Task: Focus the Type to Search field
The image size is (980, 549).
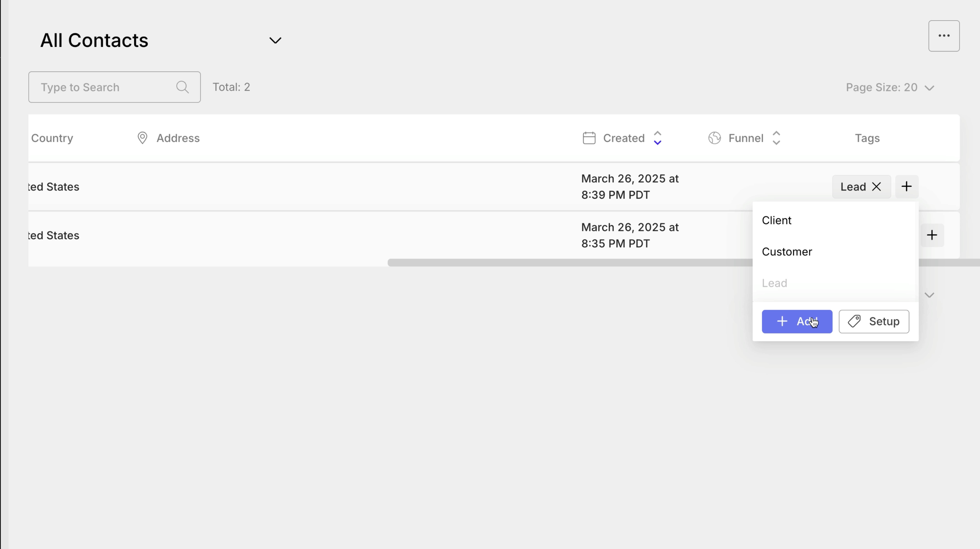Action: point(103,87)
